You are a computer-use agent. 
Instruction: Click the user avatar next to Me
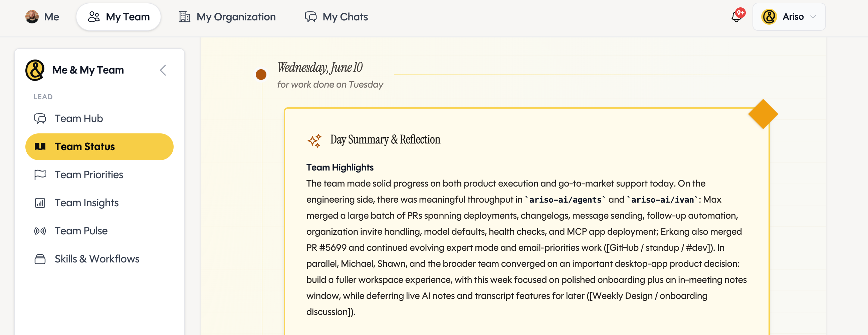click(32, 16)
